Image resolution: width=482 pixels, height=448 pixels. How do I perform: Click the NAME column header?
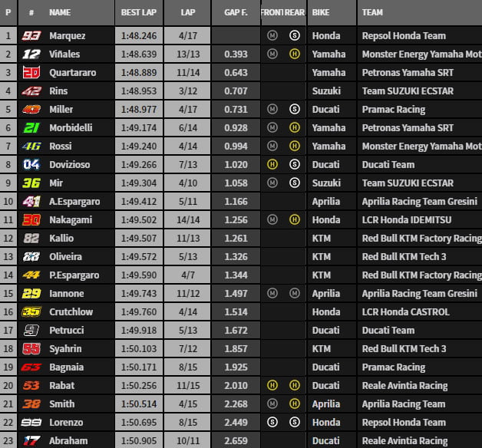60,13
